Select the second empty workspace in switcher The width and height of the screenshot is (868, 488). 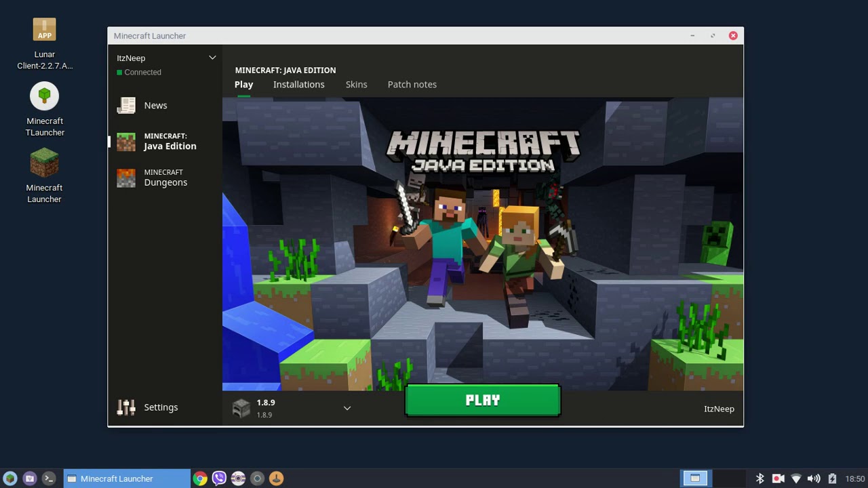(730, 479)
